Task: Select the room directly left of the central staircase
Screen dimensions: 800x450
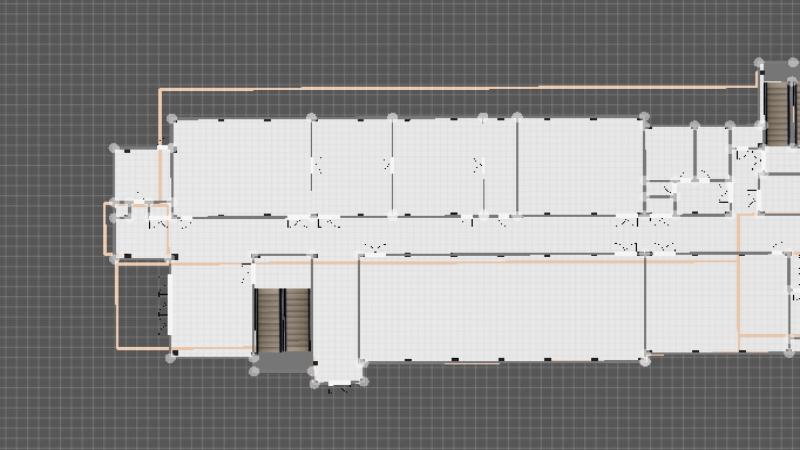Action: coord(210,305)
